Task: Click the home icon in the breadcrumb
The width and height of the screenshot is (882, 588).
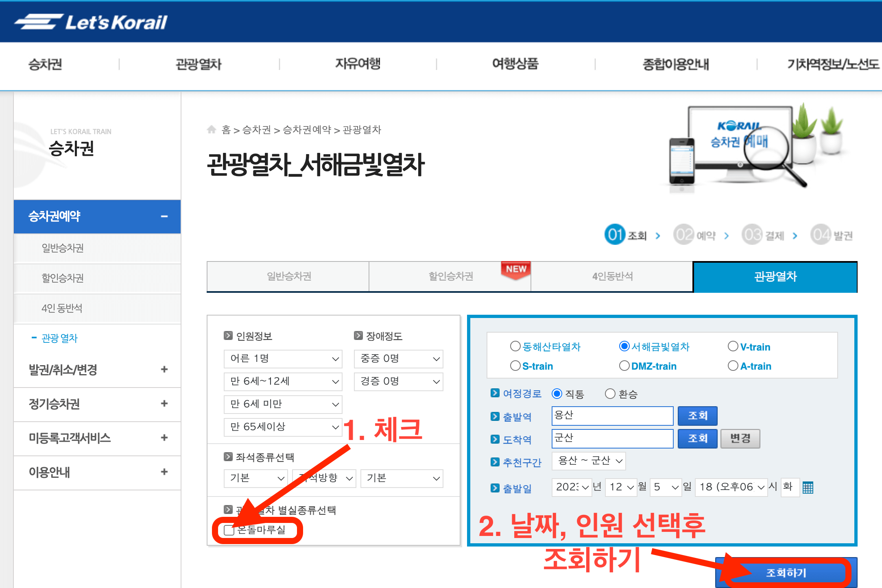Action: [x=212, y=129]
